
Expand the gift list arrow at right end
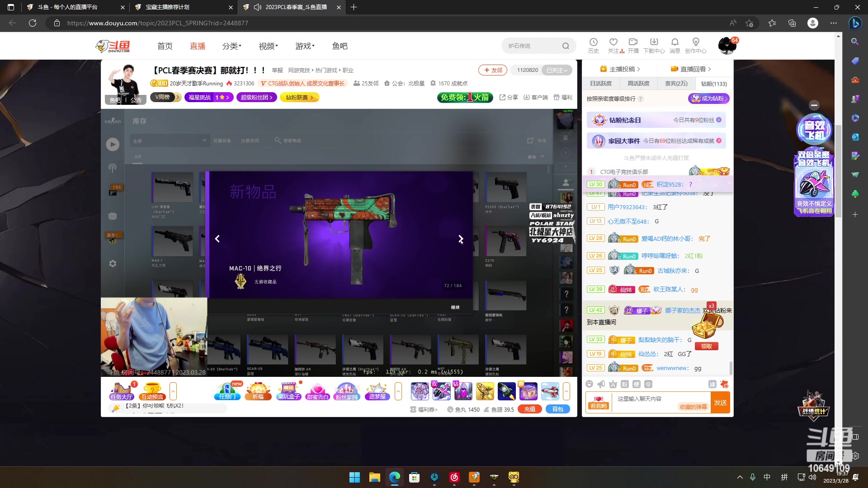pyautogui.click(x=566, y=391)
